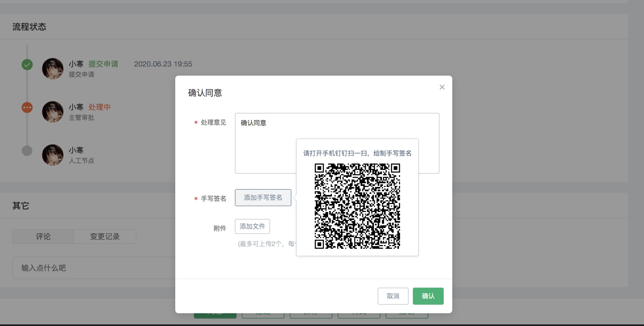Click 添加手写签名 button
Screen dimensions: 644x326
(263, 198)
